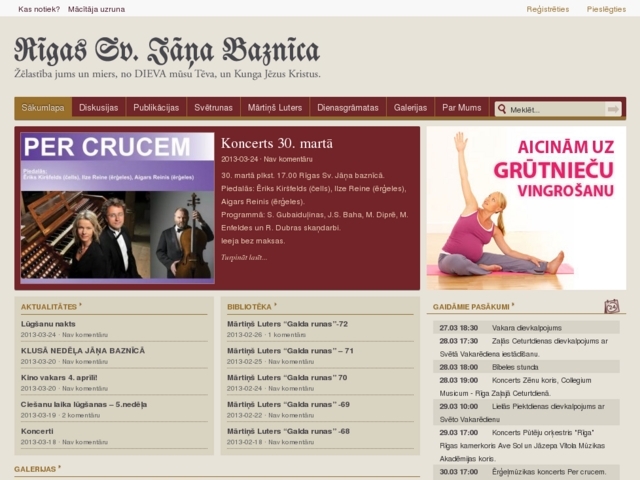640x480 pixels.
Task: Click the 2 komentāru link under Ciešanu laika lūgšanas
Action: [x=81, y=415]
